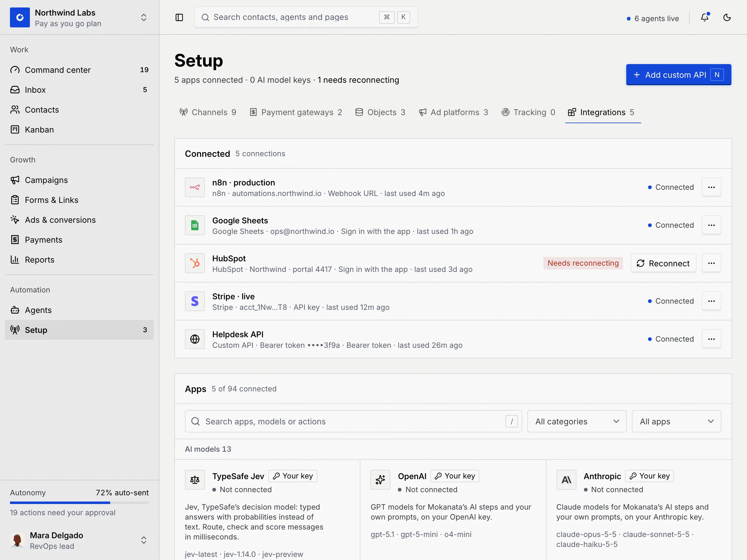
Task: Expand the Mara Delgado account menu
Action: pos(144,540)
